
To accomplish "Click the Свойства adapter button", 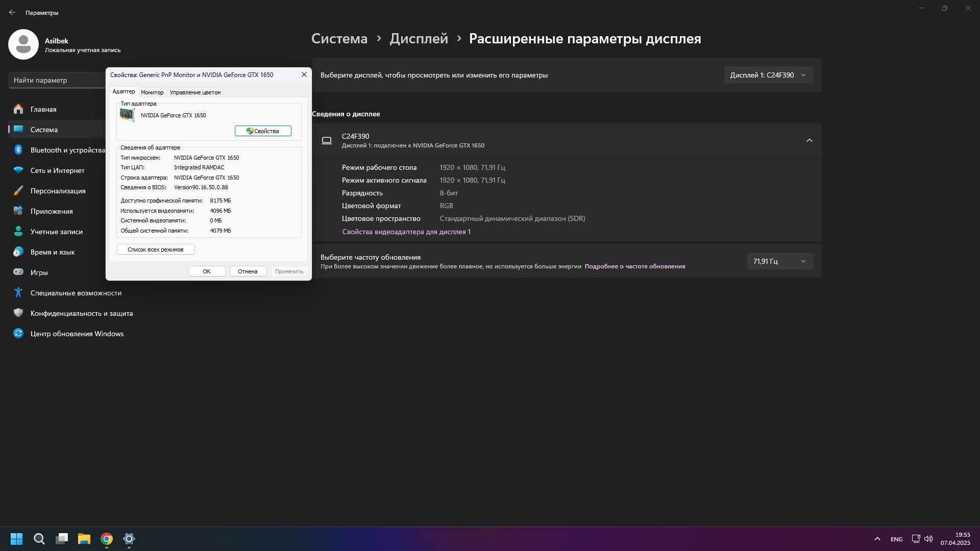I will pyautogui.click(x=263, y=131).
